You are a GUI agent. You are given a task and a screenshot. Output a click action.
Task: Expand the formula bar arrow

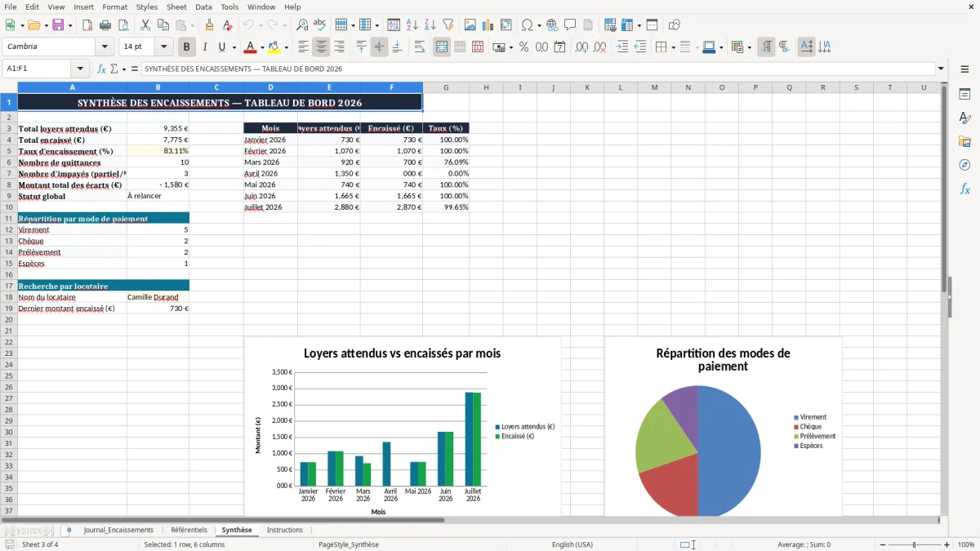[941, 69]
